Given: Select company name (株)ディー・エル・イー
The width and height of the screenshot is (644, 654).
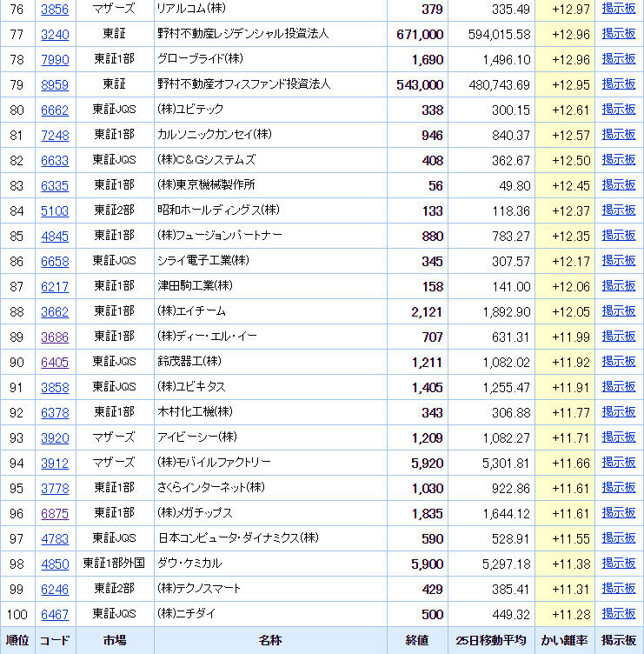Looking at the screenshot, I should (x=207, y=337).
